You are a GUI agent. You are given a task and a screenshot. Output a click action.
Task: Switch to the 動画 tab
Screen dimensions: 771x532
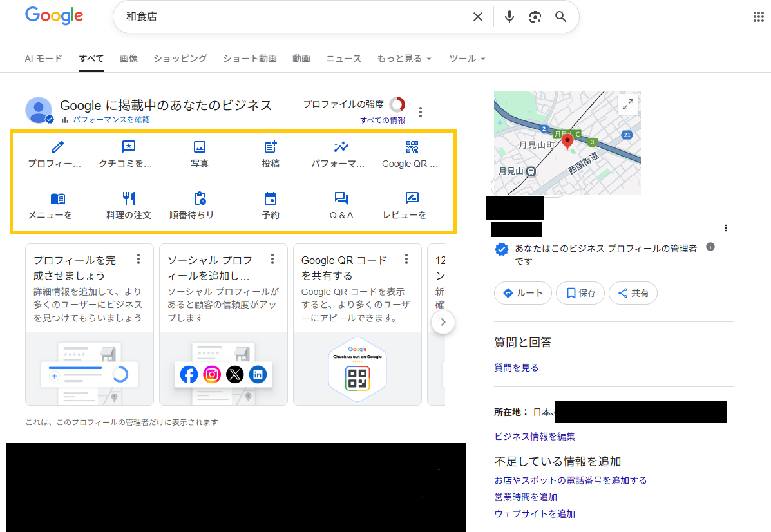click(x=301, y=59)
